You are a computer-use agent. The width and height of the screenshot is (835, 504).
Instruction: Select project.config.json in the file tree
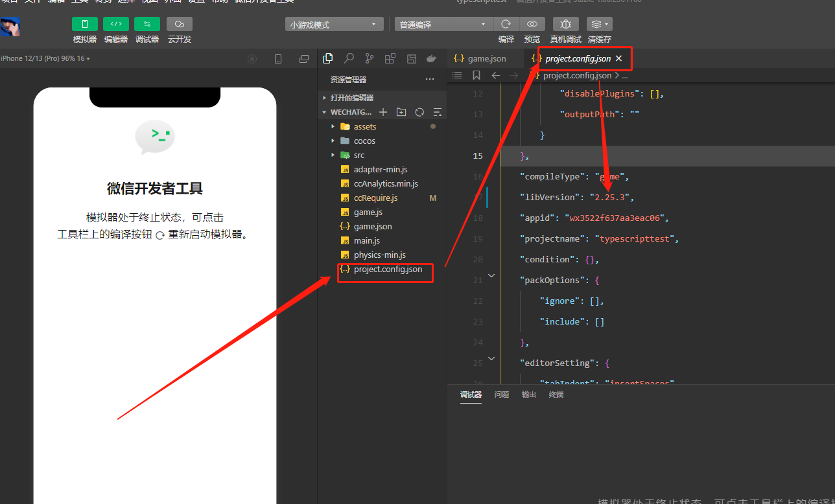point(382,269)
